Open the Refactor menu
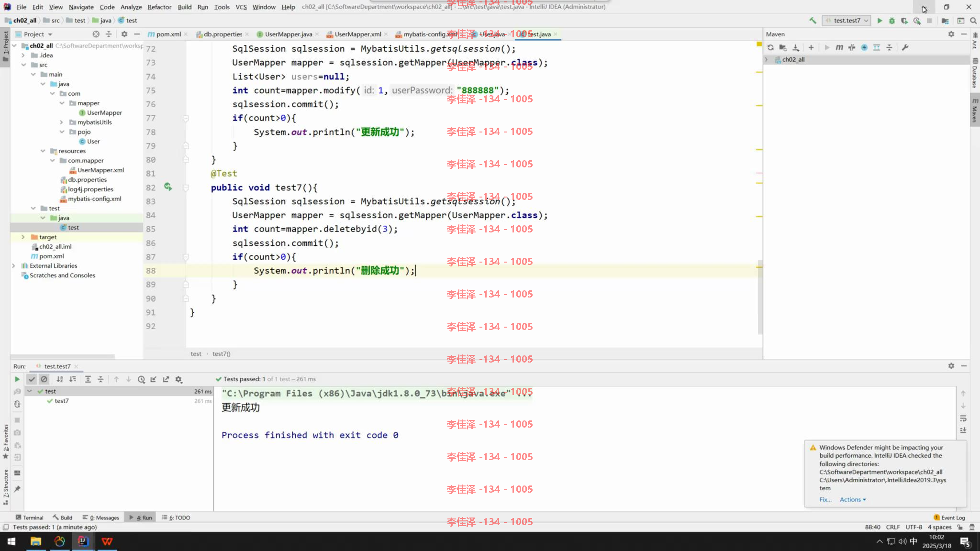980x551 pixels. (x=159, y=7)
